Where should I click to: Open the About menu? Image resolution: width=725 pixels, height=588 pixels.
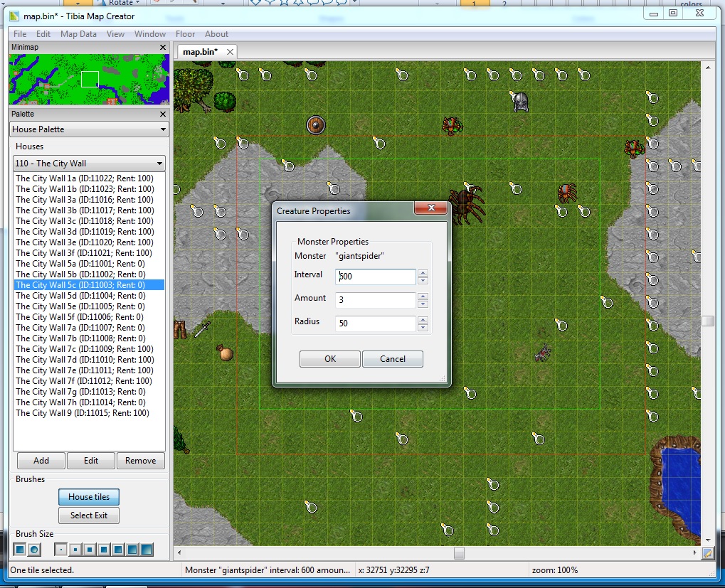(x=216, y=34)
